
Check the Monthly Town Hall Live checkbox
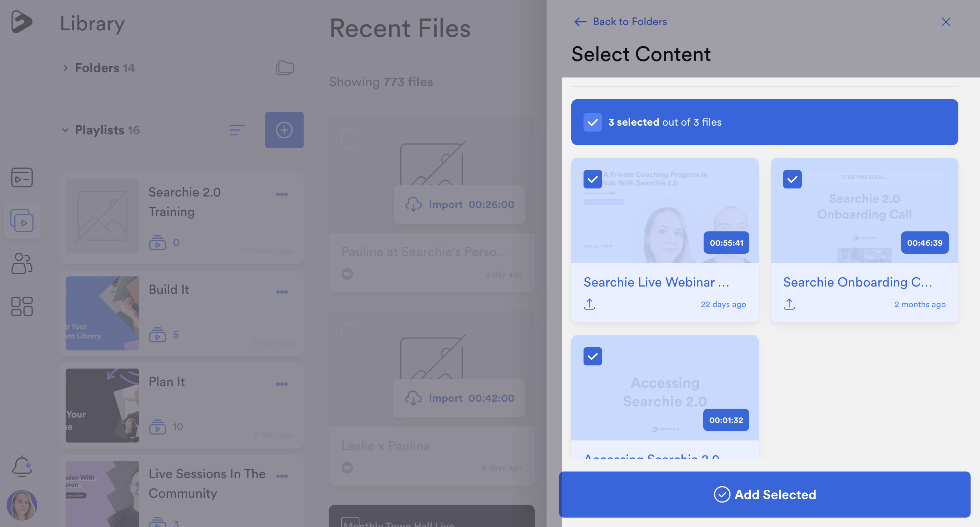pyautogui.click(x=350, y=522)
